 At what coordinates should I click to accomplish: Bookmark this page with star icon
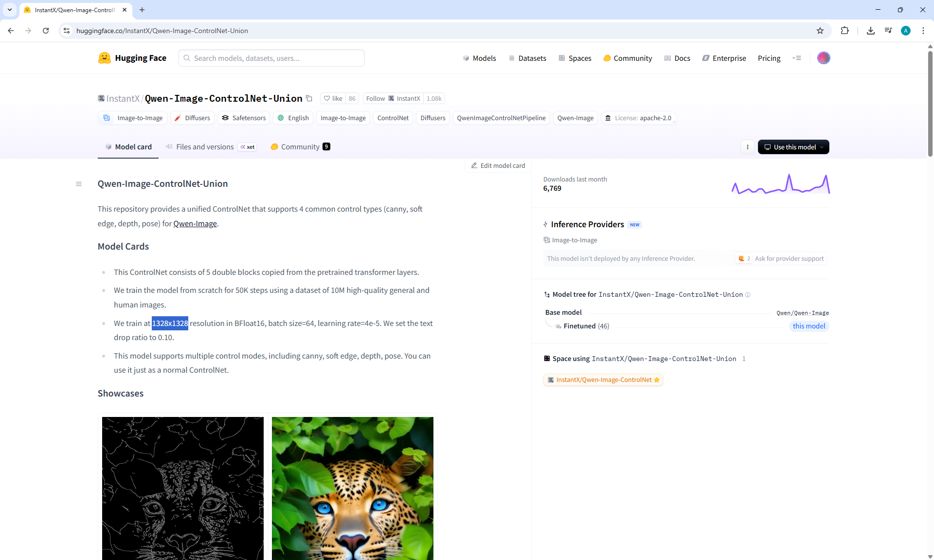point(820,31)
